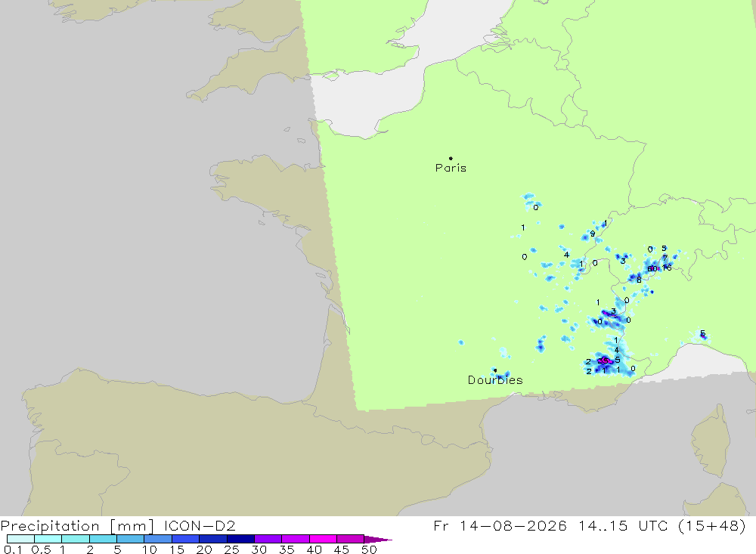The width and height of the screenshot is (756, 554).
Task: Select the 35–40 mm legend color box
Action: 296,539
